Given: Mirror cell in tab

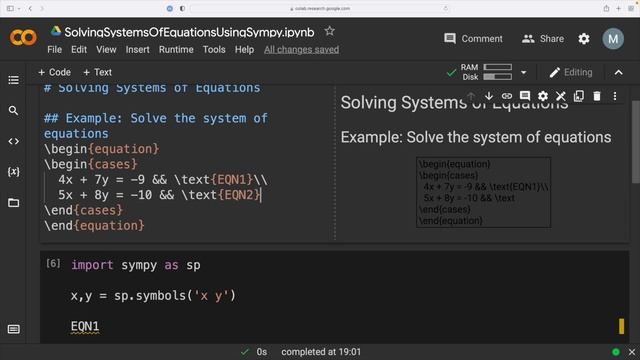Looking at the screenshot, I should (578, 96).
